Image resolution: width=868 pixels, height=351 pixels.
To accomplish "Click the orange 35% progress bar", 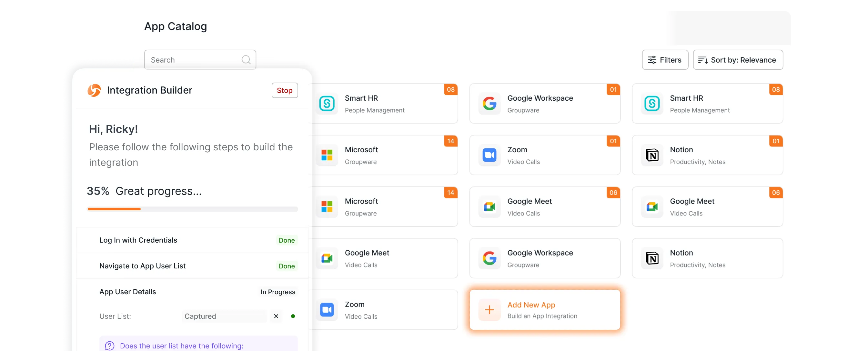I will (x=114, y=209).
